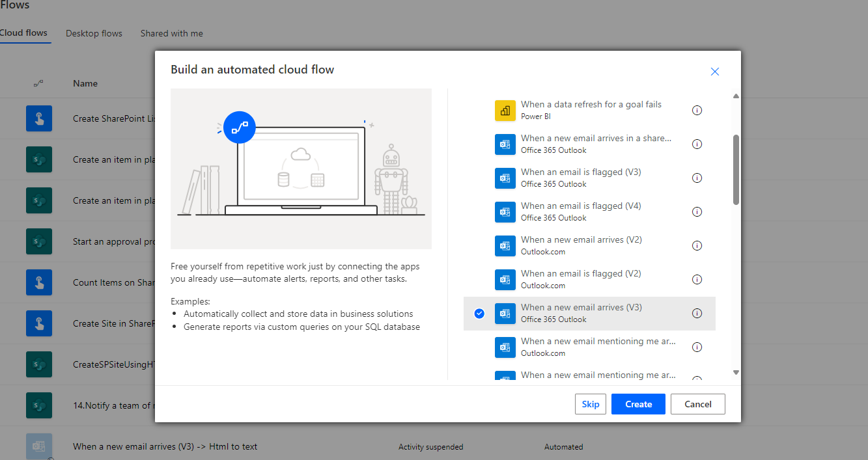Click the laptop illustration image in dialog

coord(301,169)
